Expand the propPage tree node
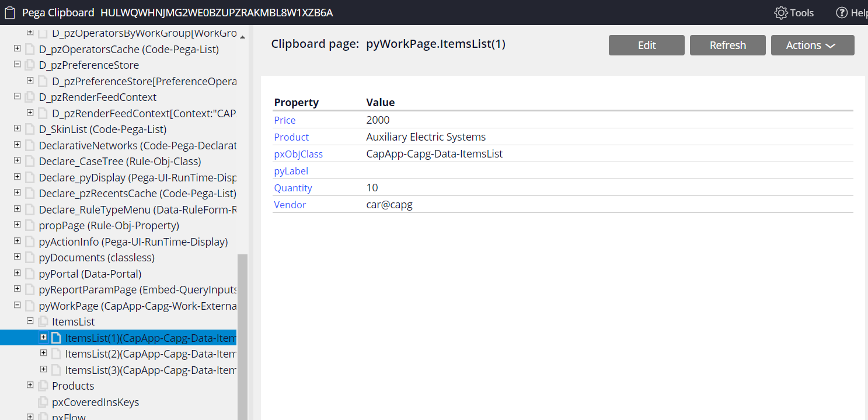Screen dimensions: 868x420 pos(17,225)
